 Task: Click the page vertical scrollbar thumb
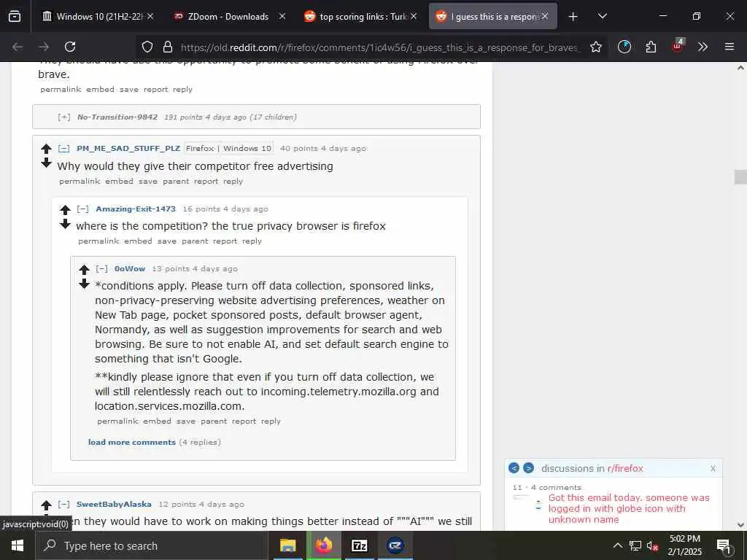[740, 176]
